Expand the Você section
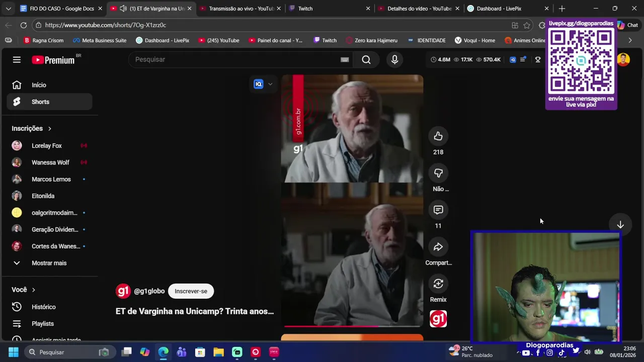The width and height of the screenshot is (644, 362). tap(24, 290)
